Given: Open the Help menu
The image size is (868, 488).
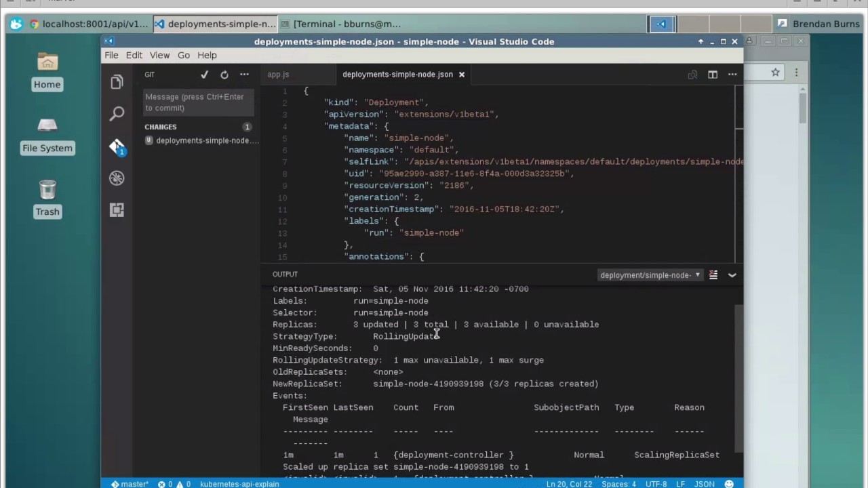Looking at the screenshot, I should (x=207, y=56).
